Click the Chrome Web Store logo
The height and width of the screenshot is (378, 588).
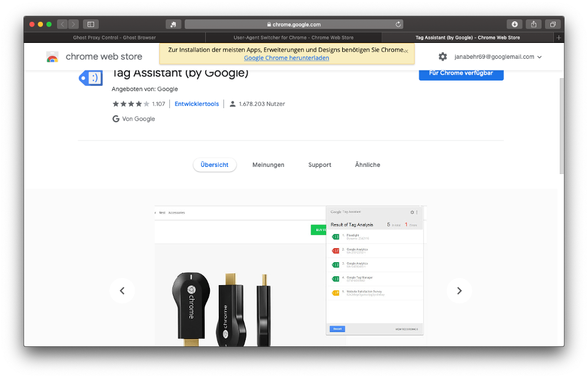[52, 57]
